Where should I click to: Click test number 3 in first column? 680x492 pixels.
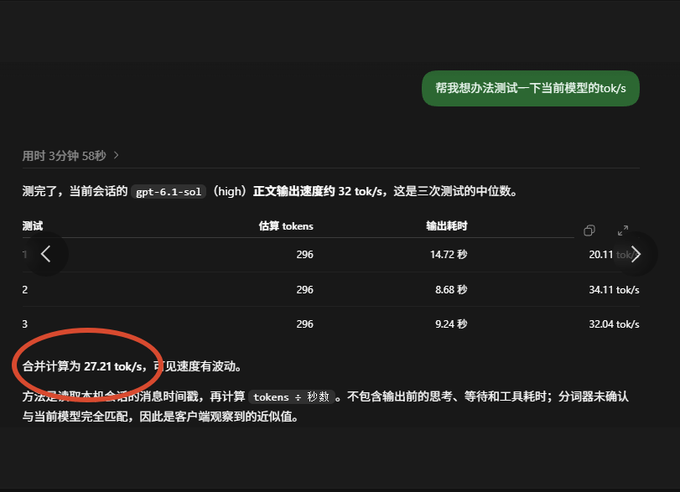click(25, 324)
